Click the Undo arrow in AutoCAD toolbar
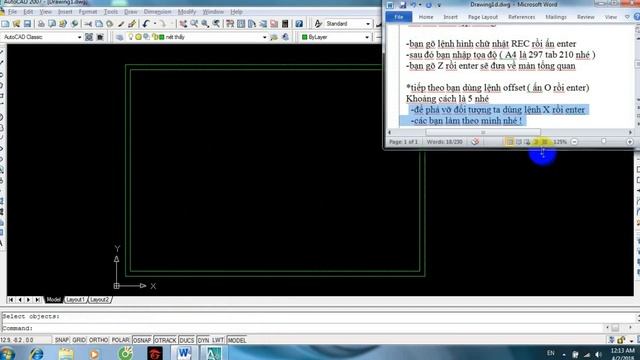 click(146, 24)
